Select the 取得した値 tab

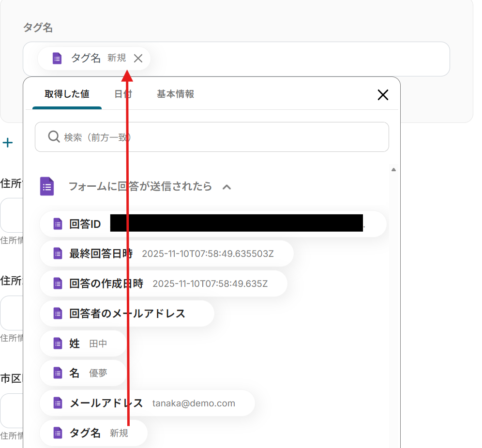click(67, 94)
